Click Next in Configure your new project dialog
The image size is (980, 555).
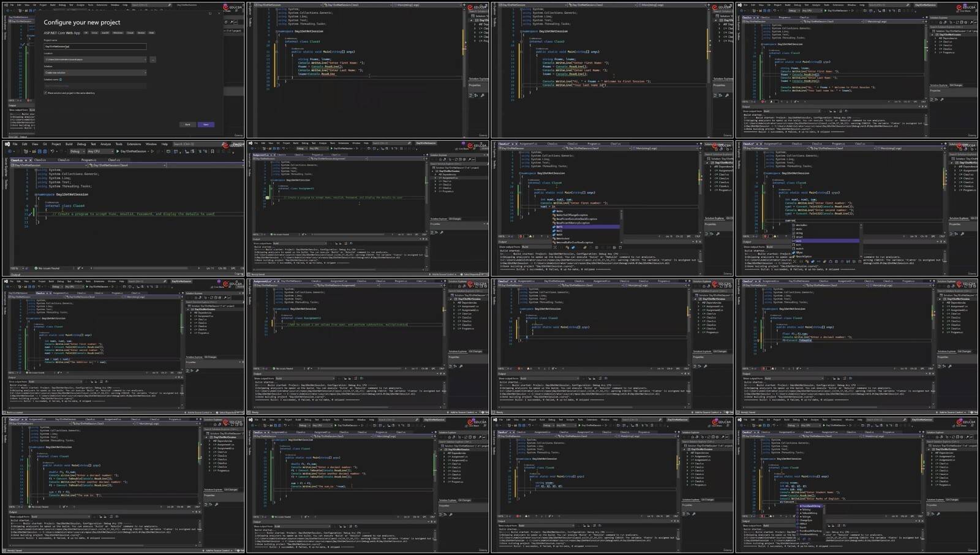point(206,124)
